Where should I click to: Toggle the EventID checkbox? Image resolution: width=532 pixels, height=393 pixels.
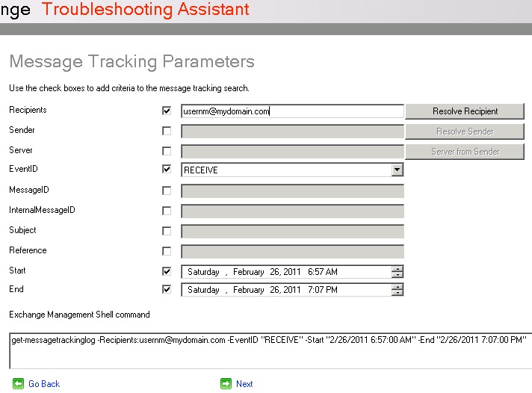click(x=167, y=170)
